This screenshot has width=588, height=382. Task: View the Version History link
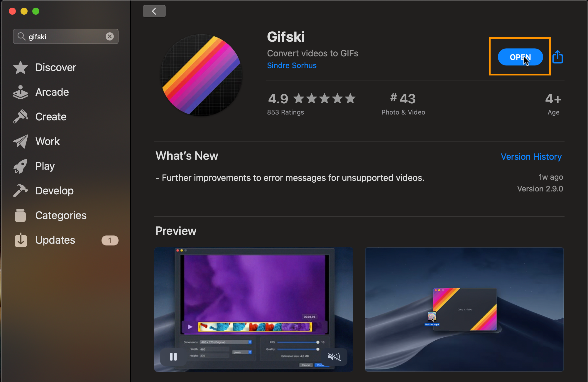click(531, 156)
